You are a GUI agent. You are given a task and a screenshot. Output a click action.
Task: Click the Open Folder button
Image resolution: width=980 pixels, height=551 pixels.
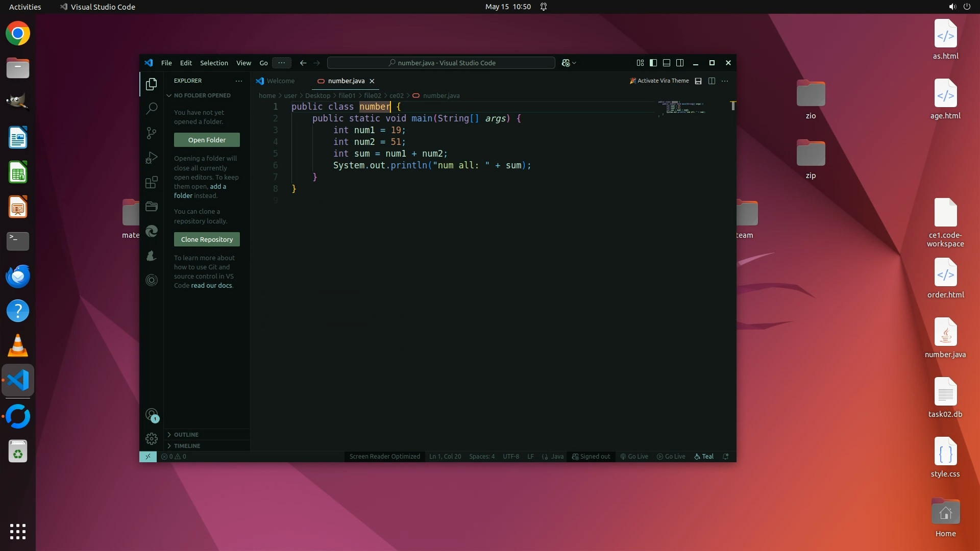click(207, 140)
